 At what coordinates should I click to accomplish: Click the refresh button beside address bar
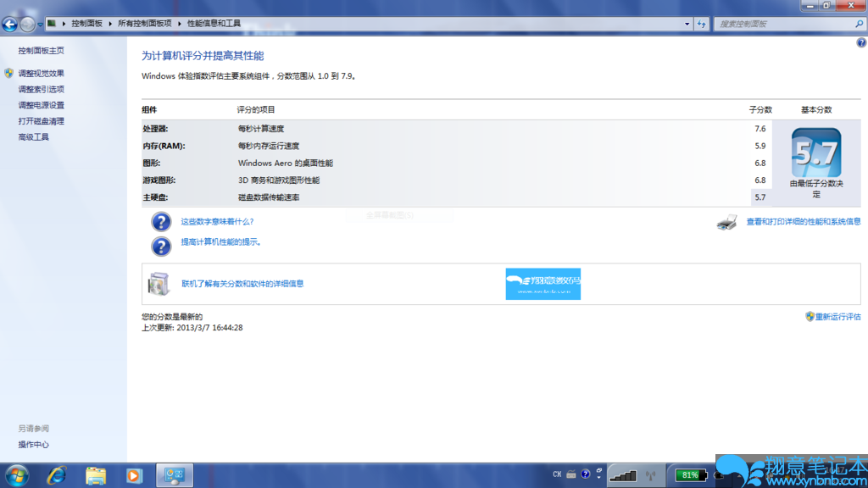(x=702, y=24)
